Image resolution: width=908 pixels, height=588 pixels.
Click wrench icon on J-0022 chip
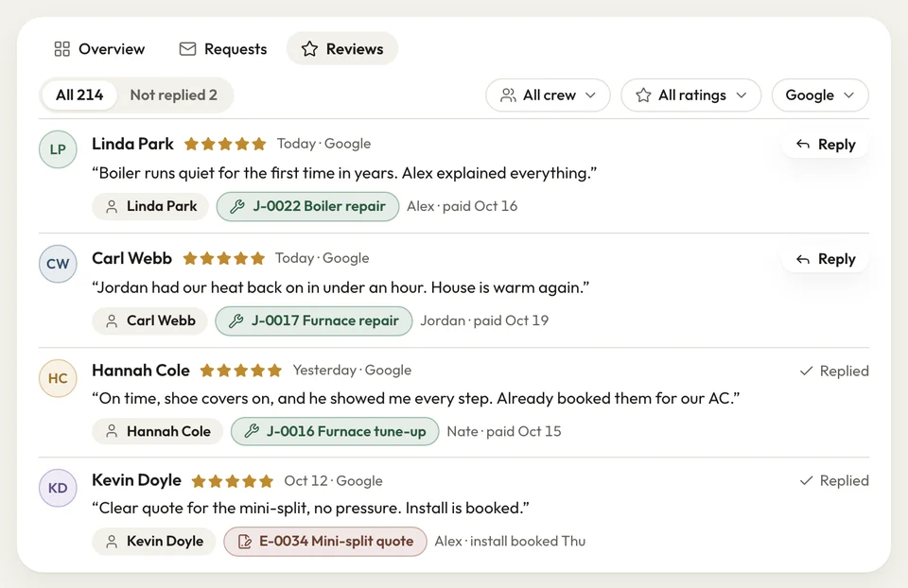click(236, 206)
